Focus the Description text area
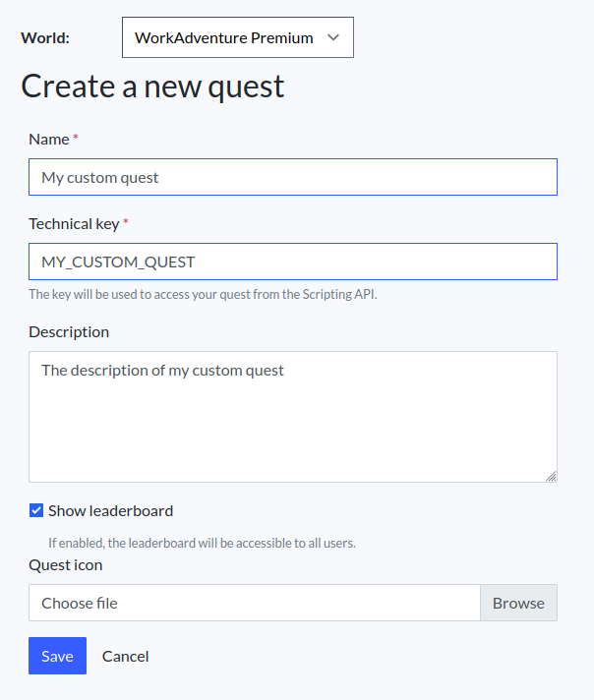The width and height of the screenshot is (594, 700). (293, 416)
